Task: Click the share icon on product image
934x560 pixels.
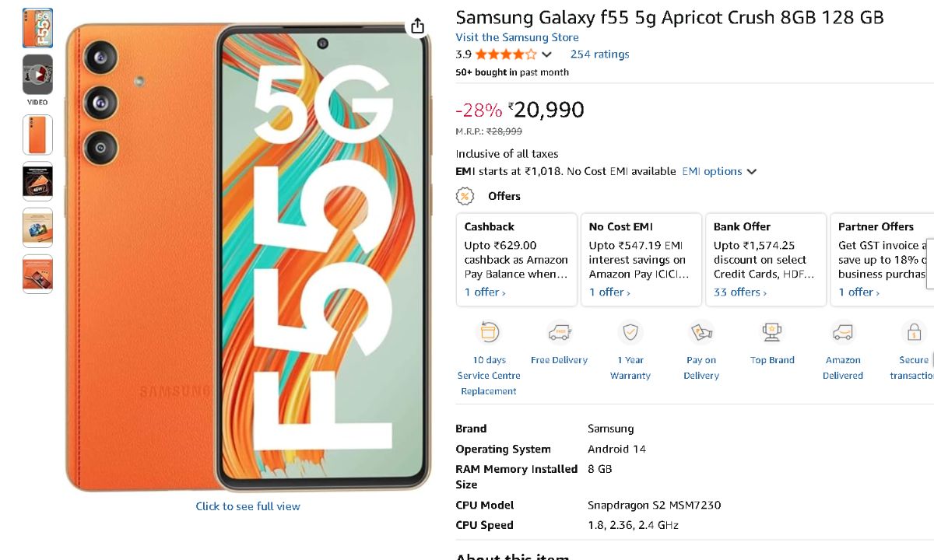Action: (x=418, y=26)
